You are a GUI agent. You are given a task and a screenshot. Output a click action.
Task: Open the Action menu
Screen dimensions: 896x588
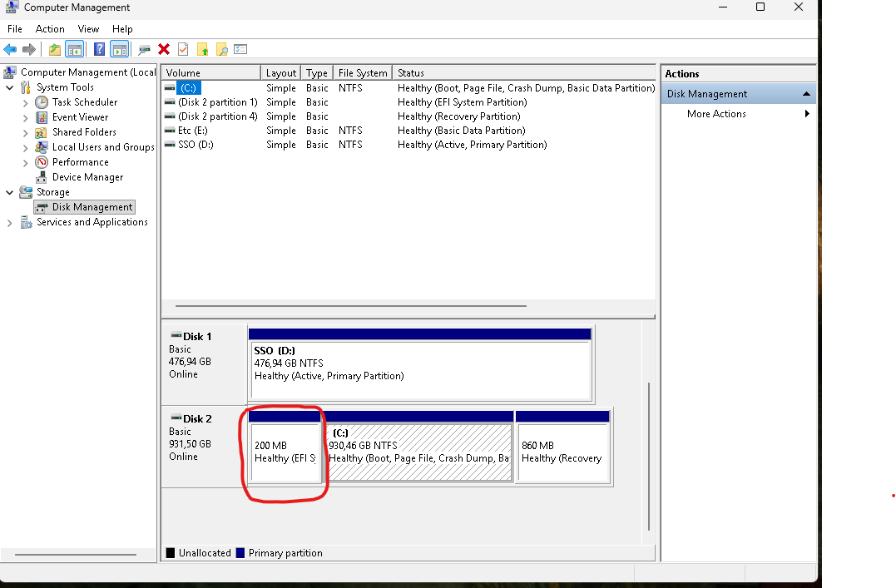[50, 28]
